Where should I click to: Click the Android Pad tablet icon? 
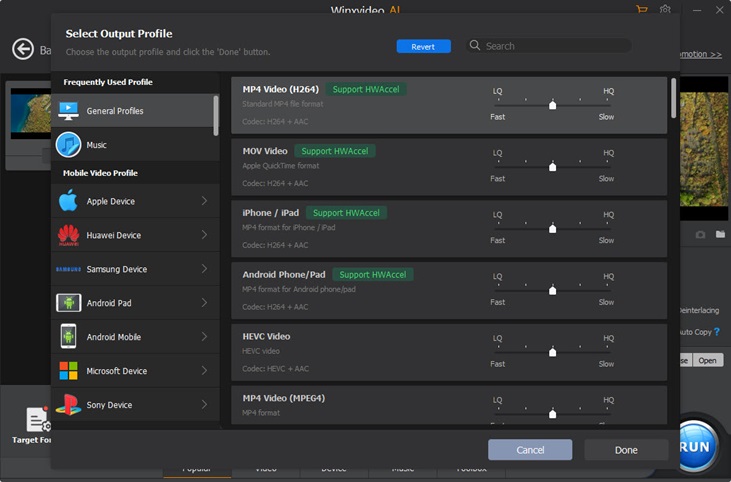coord(69,303)
